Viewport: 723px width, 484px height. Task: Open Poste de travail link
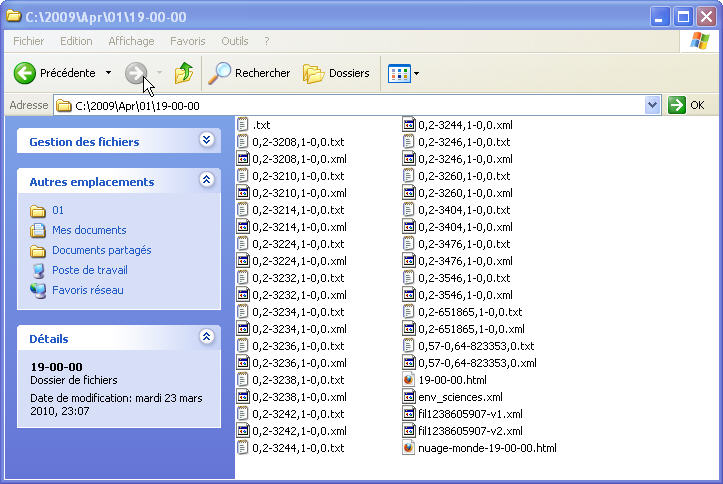click(x=89, y=270)
